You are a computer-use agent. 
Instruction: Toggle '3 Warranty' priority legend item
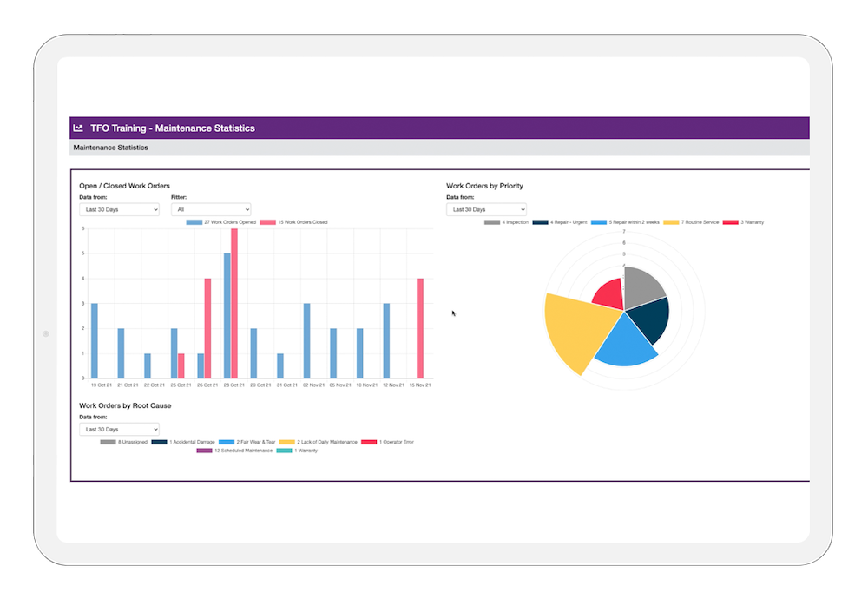(743, 222)
